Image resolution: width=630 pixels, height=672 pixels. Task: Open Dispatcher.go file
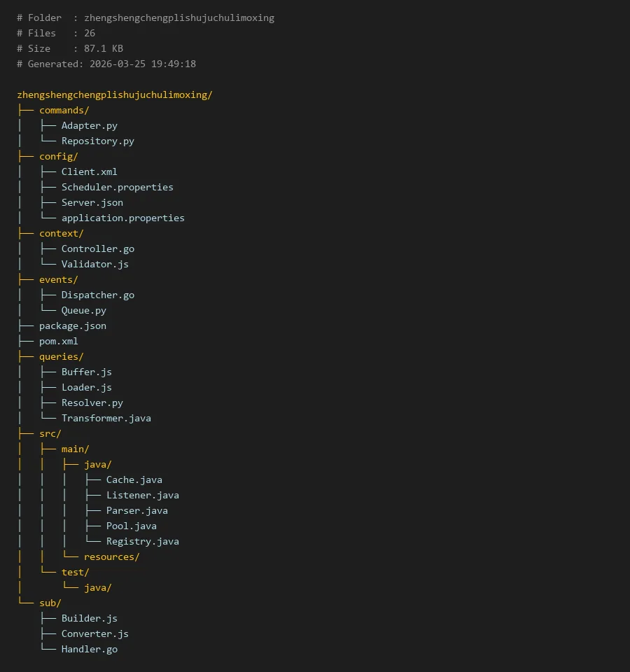97,295
